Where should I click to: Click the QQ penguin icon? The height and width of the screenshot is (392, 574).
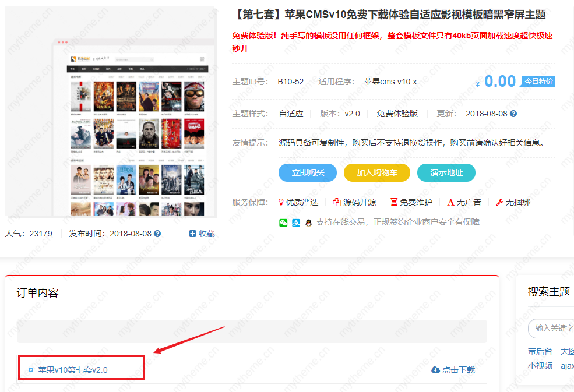(x=308, y=223)
